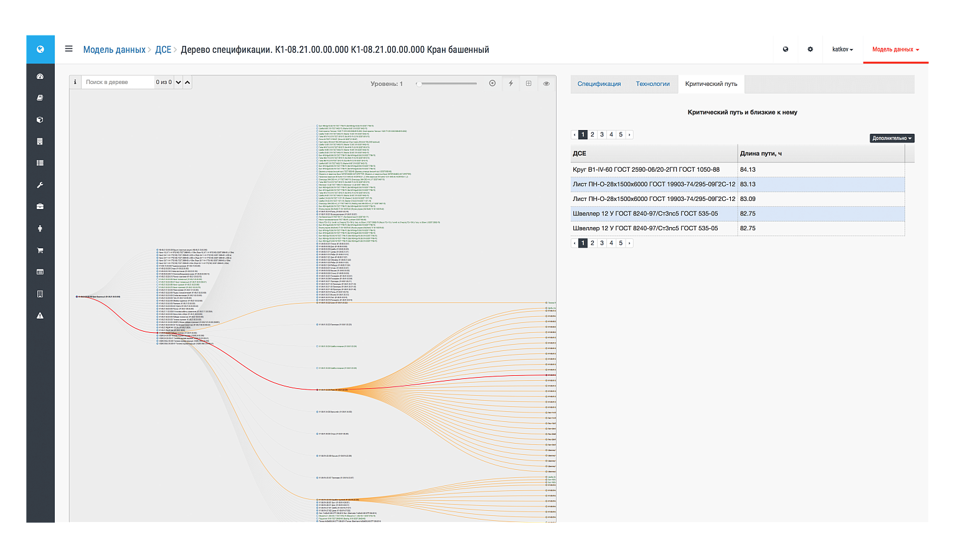Go to previous search match arrow
The height and width of the screenshot is (560, 955).
[x=187, y=82]
